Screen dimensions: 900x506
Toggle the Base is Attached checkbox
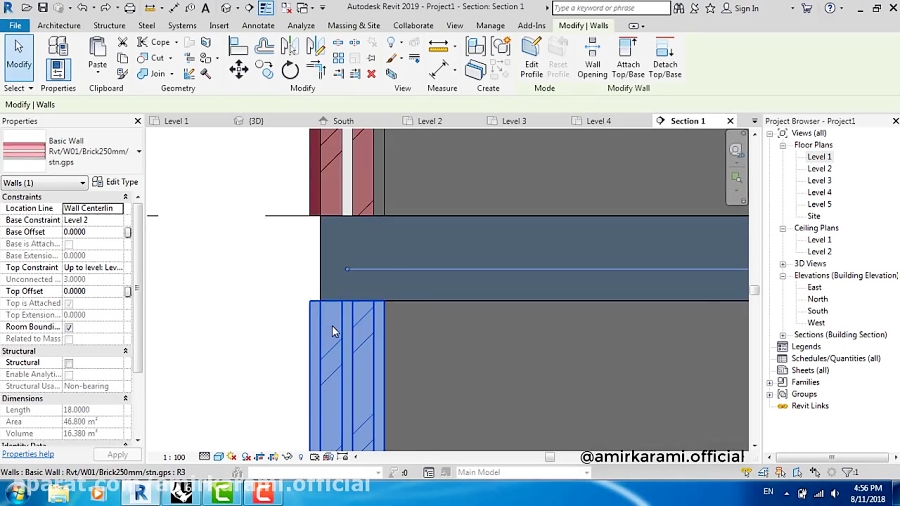pos(69,244)
